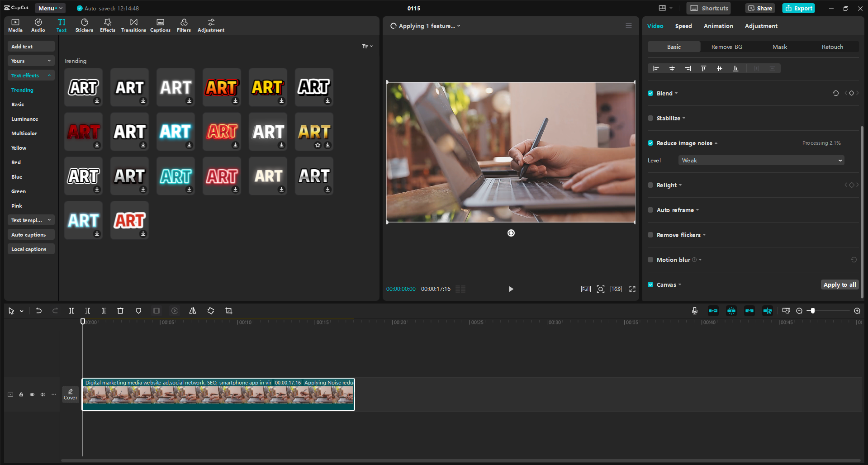
Task: Click the Record voiceover microphone icon
Action: pos(694,311)
